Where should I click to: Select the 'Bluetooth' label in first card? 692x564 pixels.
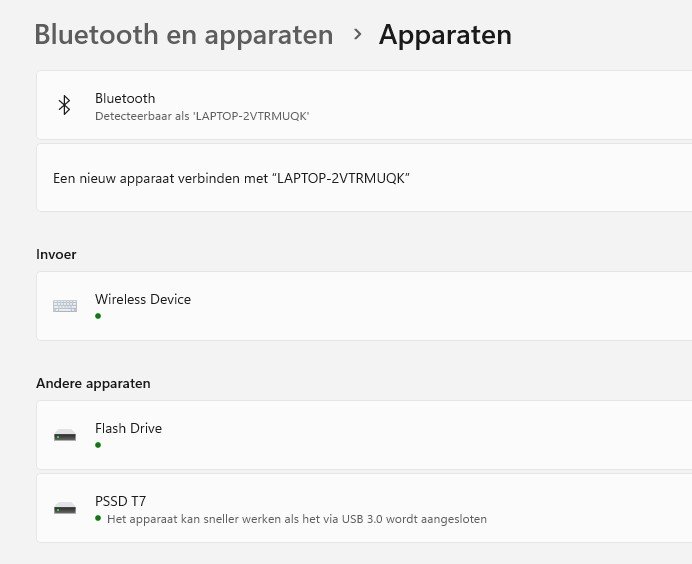pyautogui.click(x=125, y=98)
